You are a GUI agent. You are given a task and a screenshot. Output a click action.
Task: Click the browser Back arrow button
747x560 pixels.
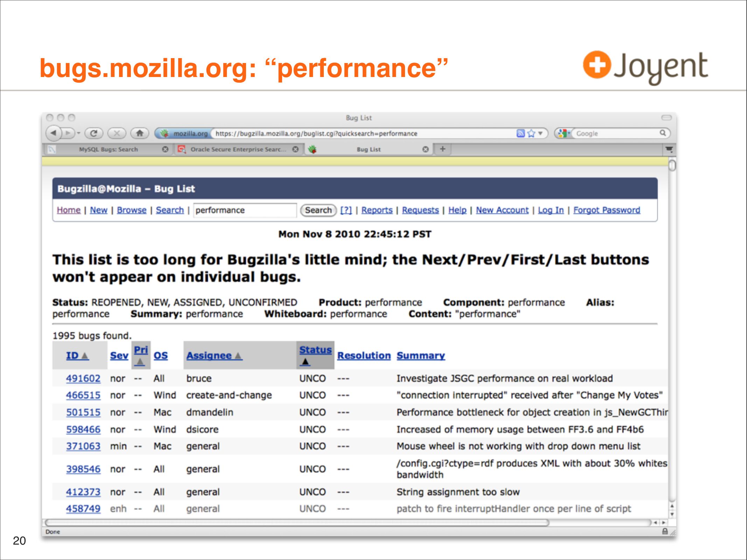(x=53, y=133)
